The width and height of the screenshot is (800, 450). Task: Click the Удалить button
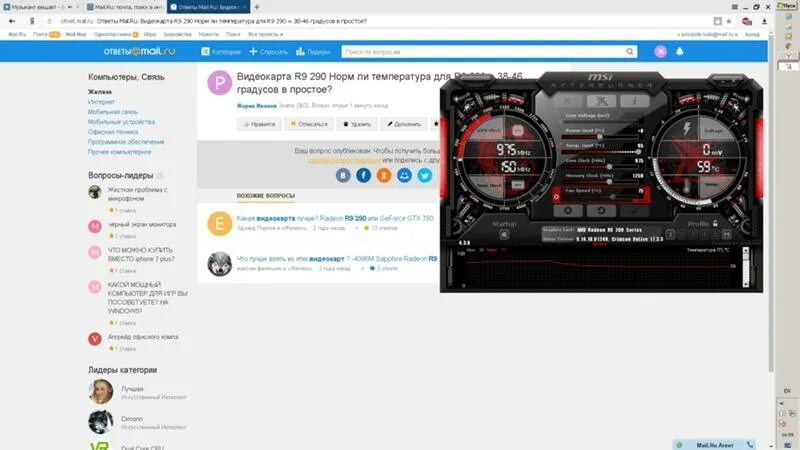click(x=357, y=124)
